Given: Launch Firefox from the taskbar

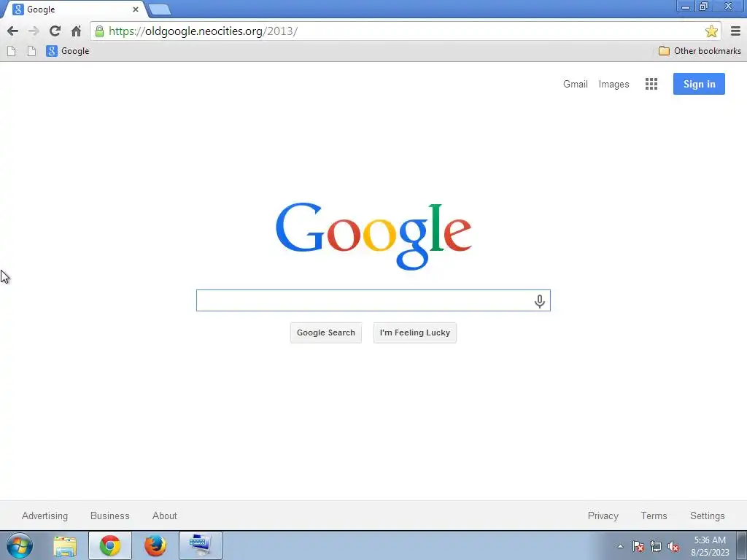Looking at the screenshot, I should coord(155,545).
